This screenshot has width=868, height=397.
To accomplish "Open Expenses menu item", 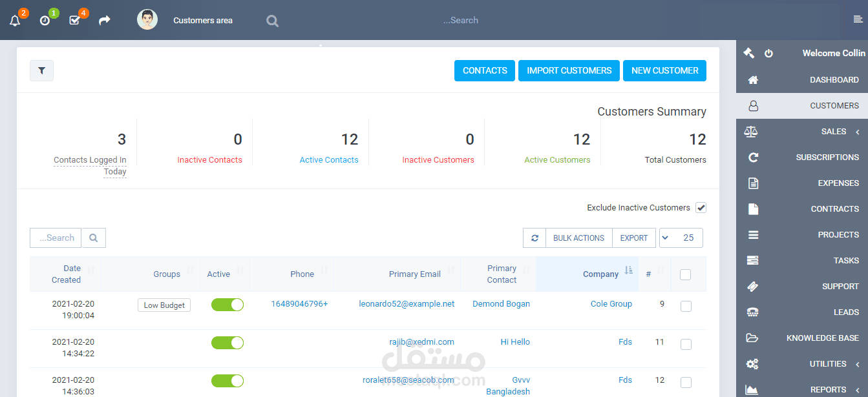I will coord(802,183).
